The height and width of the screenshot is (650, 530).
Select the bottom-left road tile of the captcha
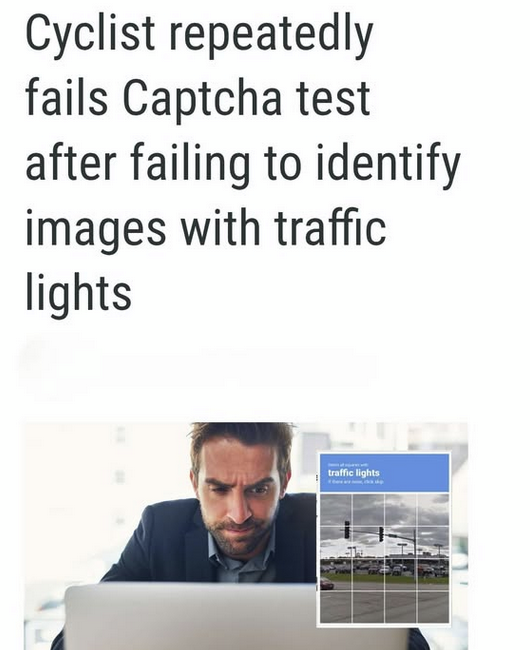[336, 606]
